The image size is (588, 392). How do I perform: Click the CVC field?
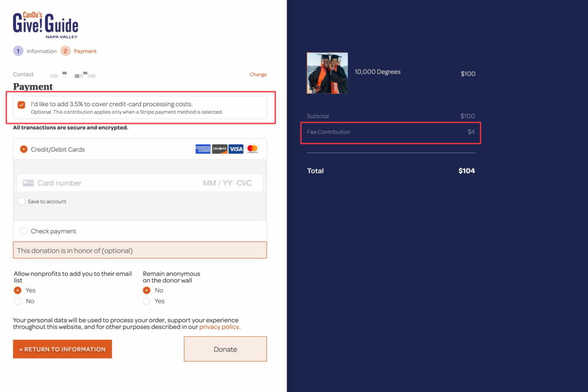pyautogui.click(x=244, y=183)
